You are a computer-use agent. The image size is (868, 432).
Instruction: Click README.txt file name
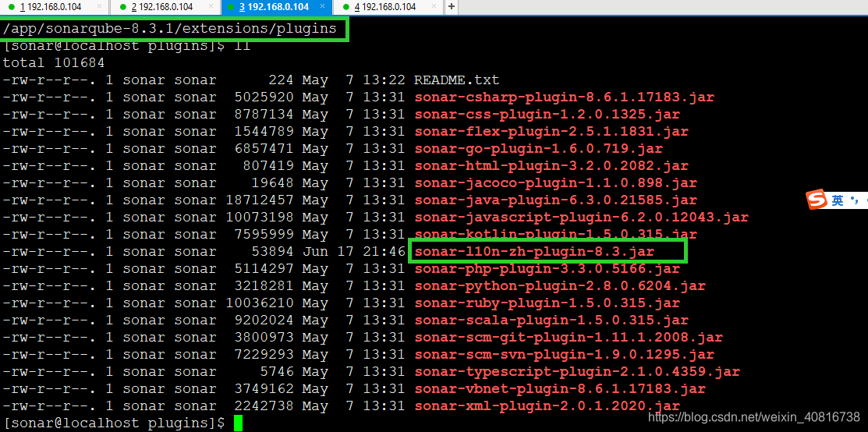coord(457,80)
